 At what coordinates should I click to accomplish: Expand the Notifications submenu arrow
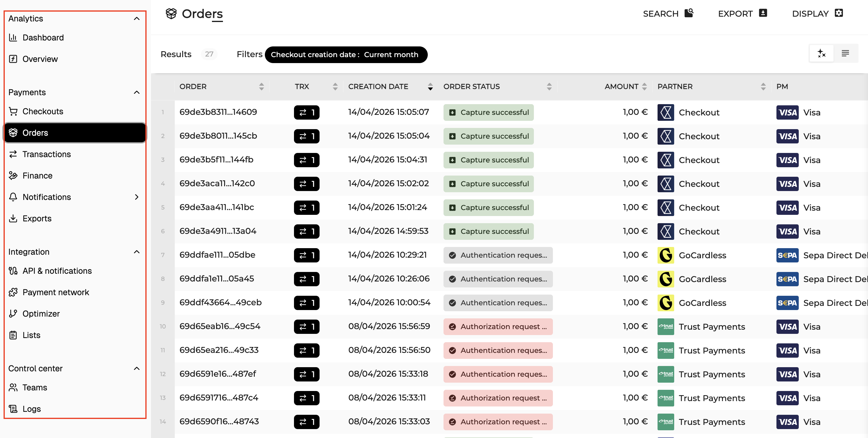click(136, 197)
